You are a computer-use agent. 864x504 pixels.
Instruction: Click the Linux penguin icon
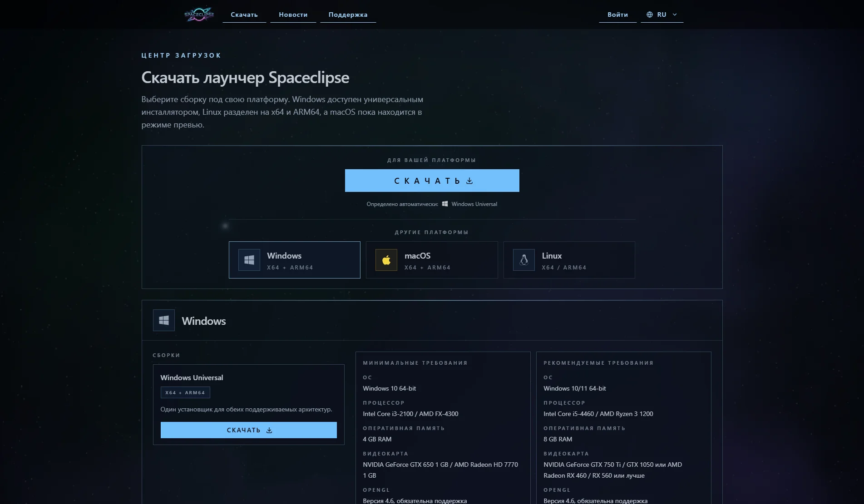pos(524,260)
